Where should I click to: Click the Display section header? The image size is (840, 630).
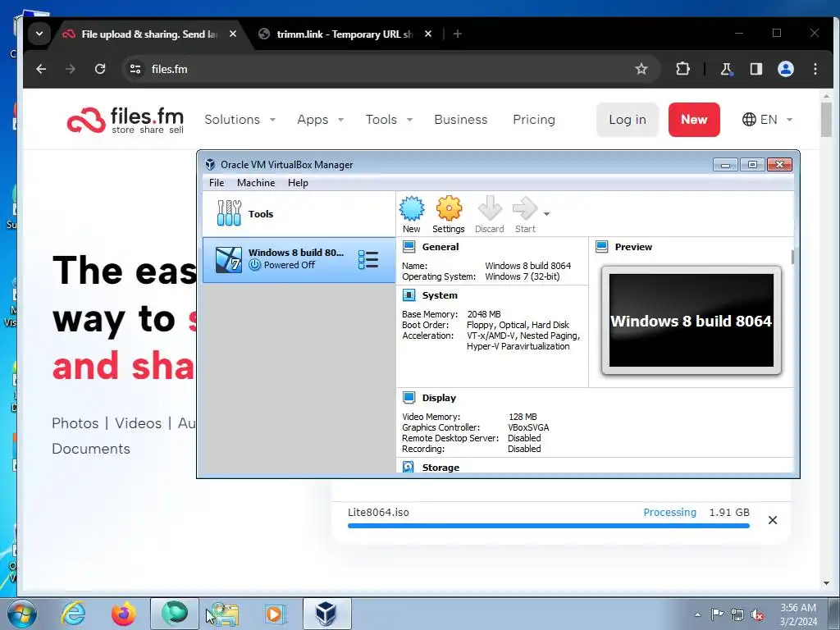(x=439, y=398)
